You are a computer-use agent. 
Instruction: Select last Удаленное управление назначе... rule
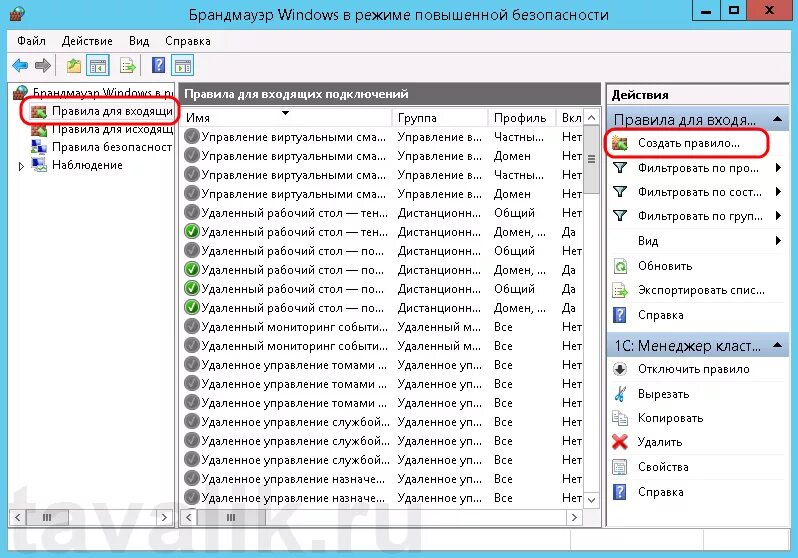pyautogui.click(x=382, y=498)
